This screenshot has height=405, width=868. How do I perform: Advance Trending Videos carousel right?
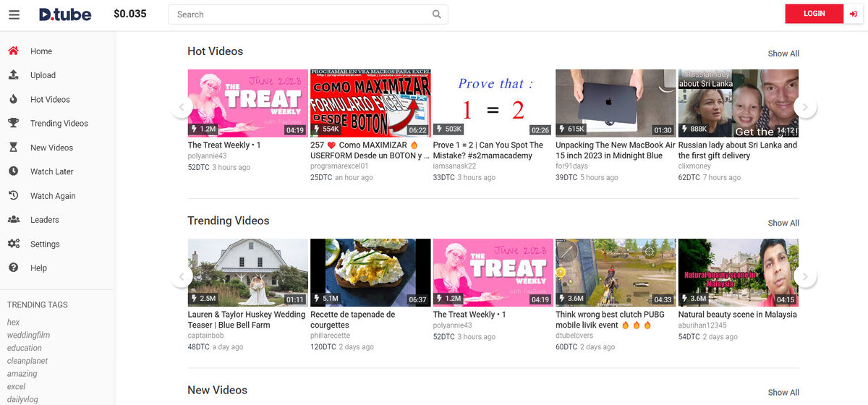click(805, 277)
